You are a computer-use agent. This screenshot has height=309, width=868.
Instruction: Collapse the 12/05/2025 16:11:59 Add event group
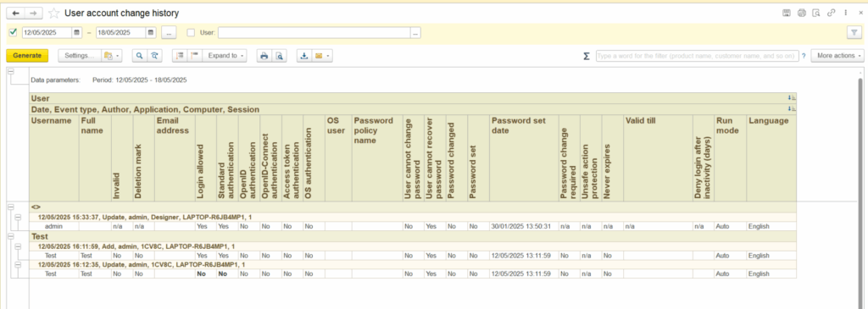click(x=18, y=246)
